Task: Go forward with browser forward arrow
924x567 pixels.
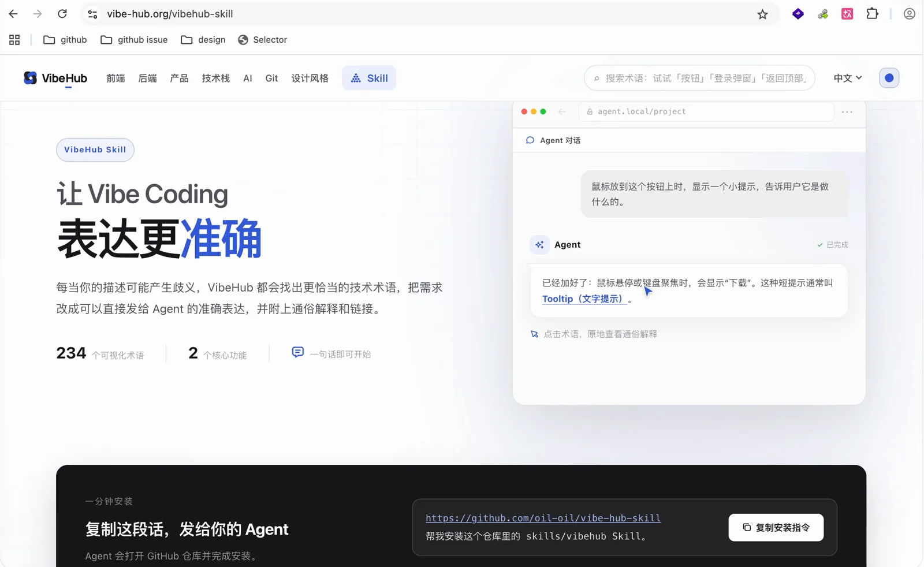Action: [38, 14]
